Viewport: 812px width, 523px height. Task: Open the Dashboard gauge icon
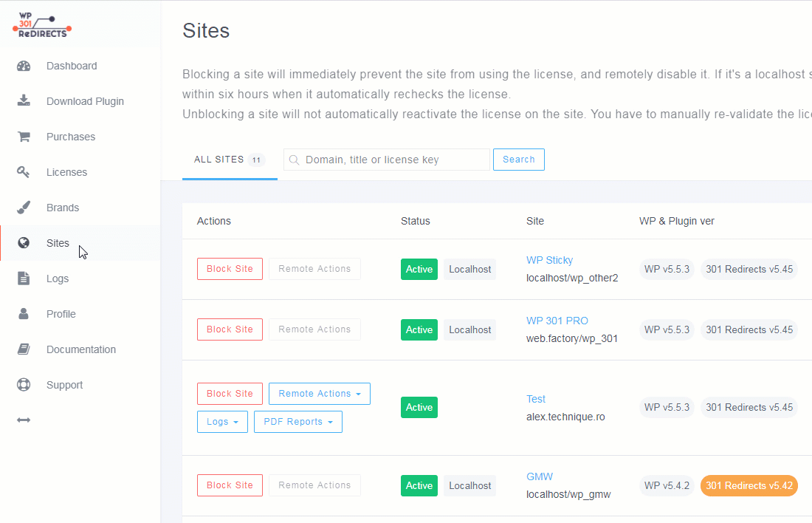coord(24,66)
